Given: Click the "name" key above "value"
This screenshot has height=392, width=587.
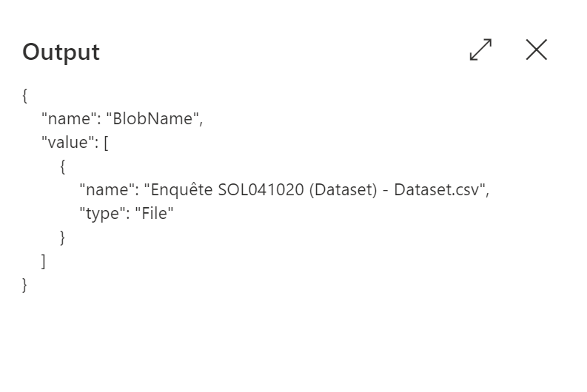Looking at the screenshot, I should point(70,118).
